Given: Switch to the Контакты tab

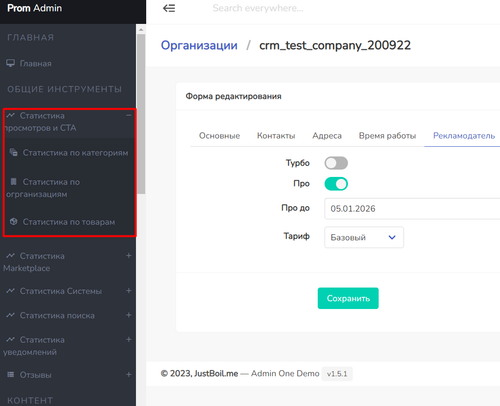Looking at the screenshot, I should tap(276, 136).
